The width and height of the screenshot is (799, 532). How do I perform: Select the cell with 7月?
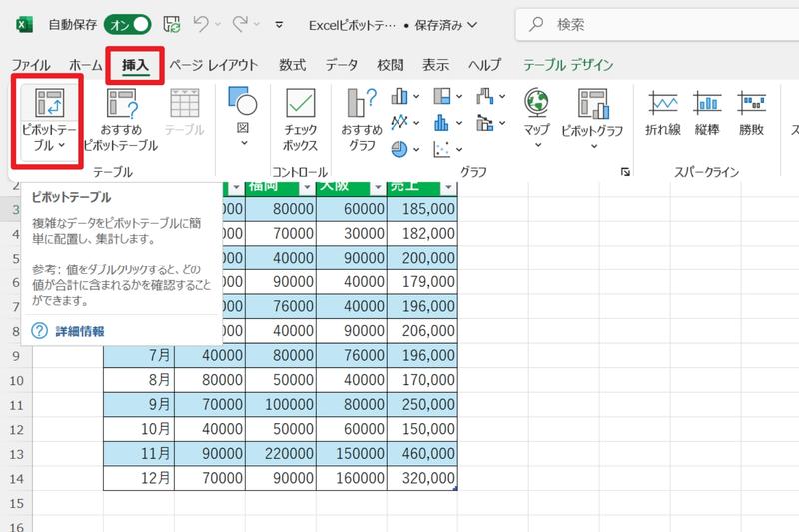(x=139, y=355)
